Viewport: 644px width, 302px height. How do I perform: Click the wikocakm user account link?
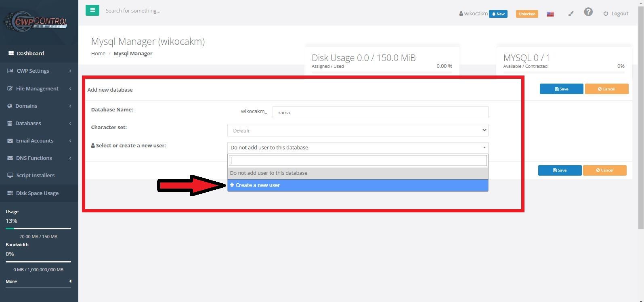click(x=473, y=13)
